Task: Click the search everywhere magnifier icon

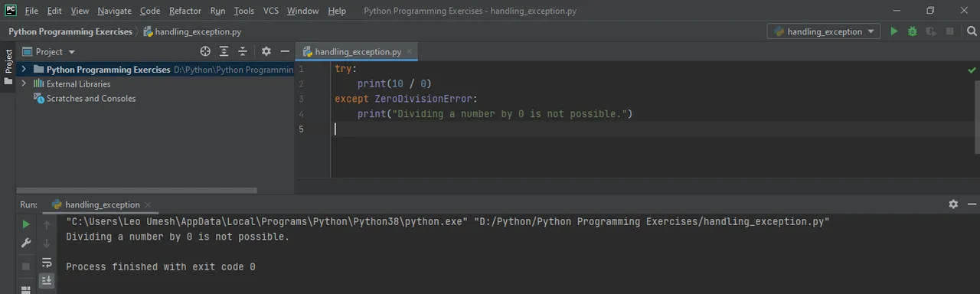Action: (972, 31)
